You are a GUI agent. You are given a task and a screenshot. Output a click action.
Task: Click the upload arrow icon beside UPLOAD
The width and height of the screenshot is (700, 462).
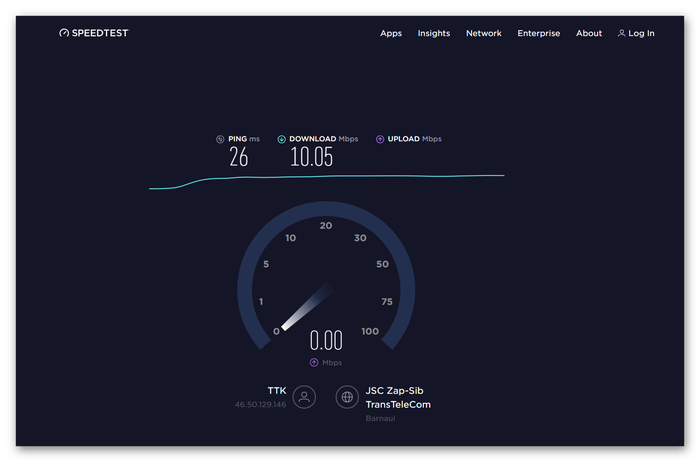click(x=380, y=139)
